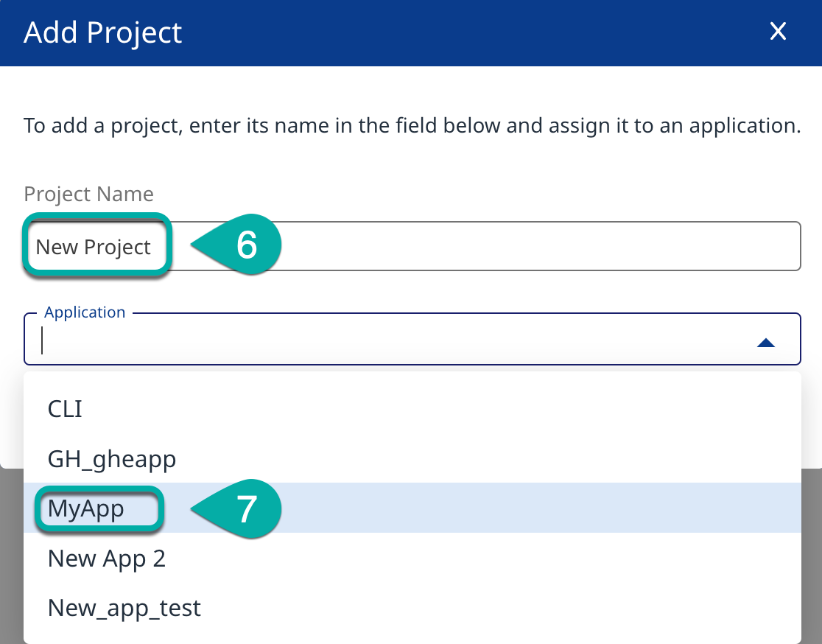822x644 pixels.
Task: Click the Project Name field label
Action: [x=88, y=195]
